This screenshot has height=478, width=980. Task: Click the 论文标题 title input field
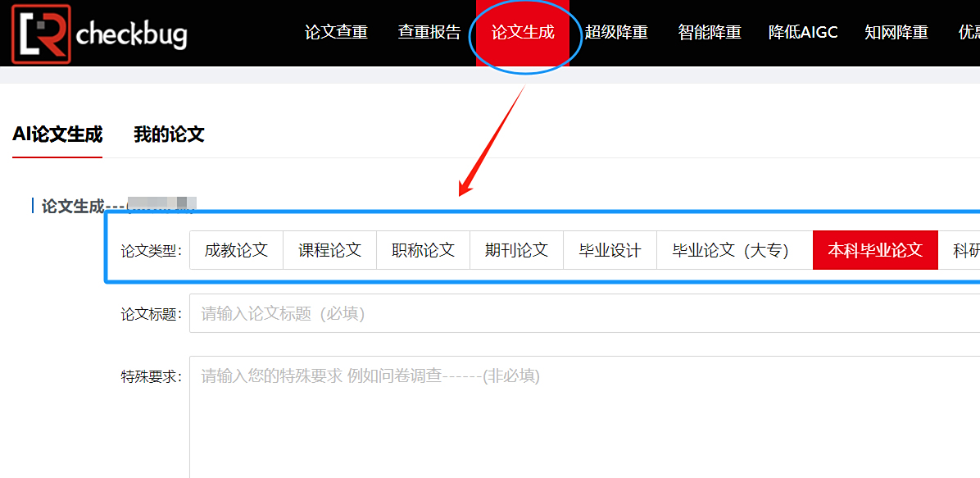pos(492,314)
